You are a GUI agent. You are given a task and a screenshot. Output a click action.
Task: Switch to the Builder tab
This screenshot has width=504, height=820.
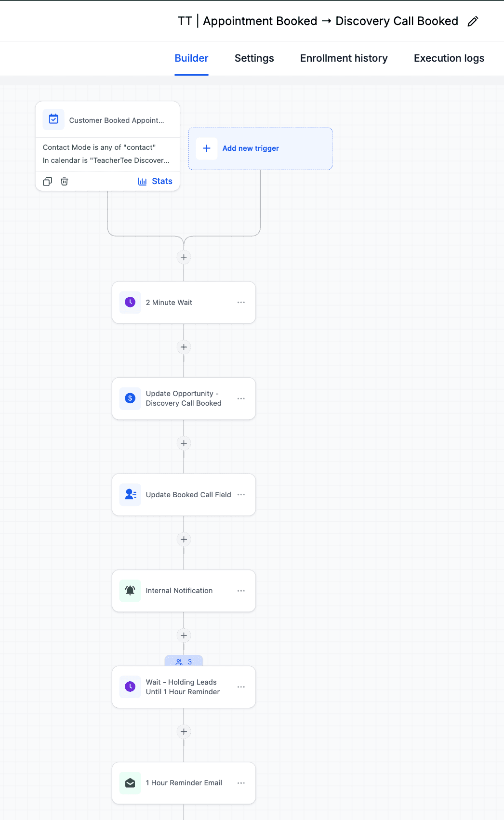pos(191,58)
